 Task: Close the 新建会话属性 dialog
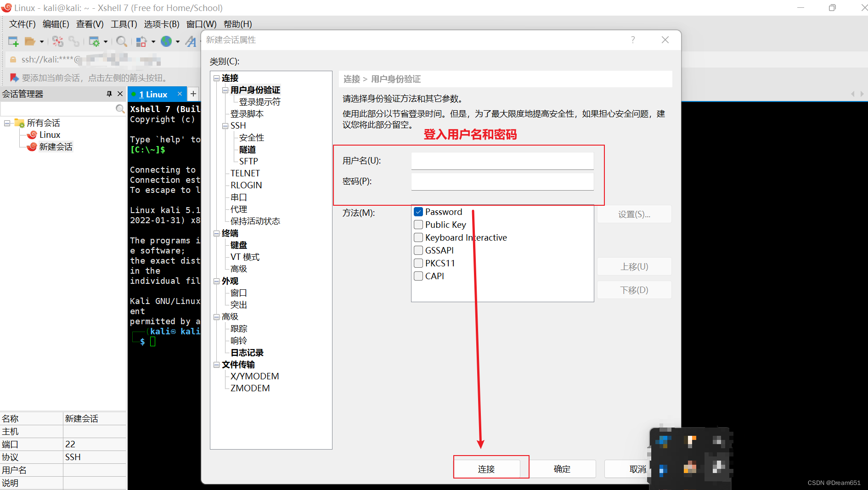pyautogui.click(x=665, y=40)
